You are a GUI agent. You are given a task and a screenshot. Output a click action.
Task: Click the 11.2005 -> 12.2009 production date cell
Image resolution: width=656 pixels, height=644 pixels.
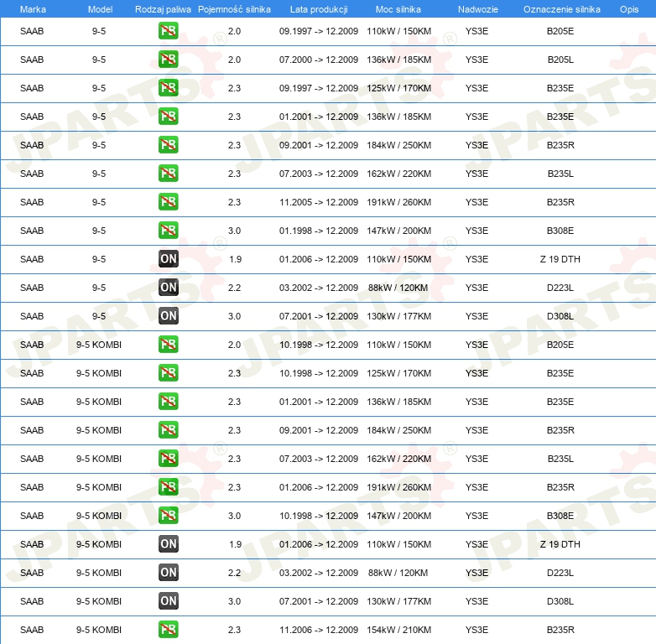tap(319, 202)
